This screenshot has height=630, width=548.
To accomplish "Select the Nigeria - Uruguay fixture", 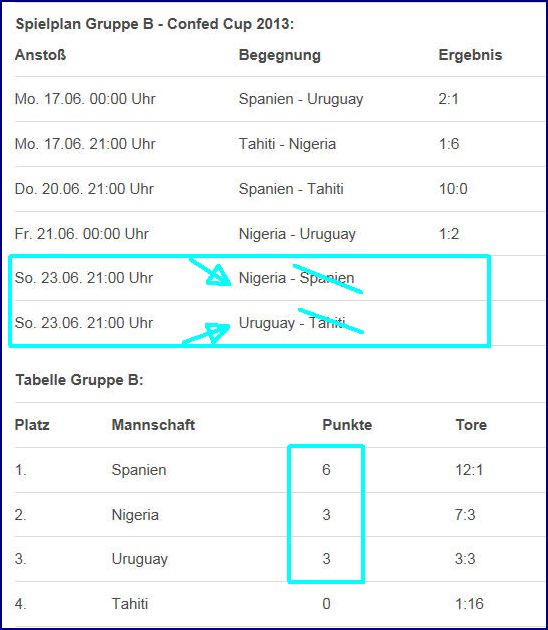I will coord(297,234).
